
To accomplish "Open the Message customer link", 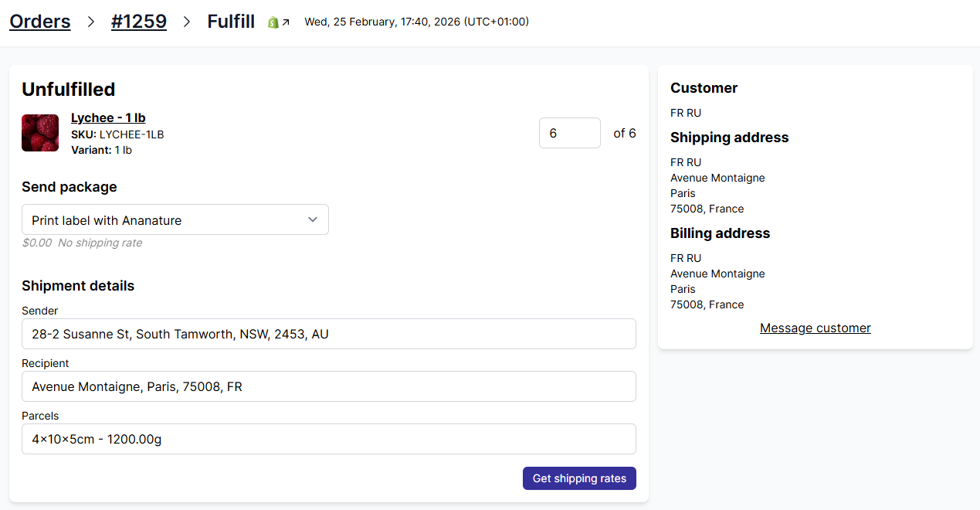I will 815,328.
